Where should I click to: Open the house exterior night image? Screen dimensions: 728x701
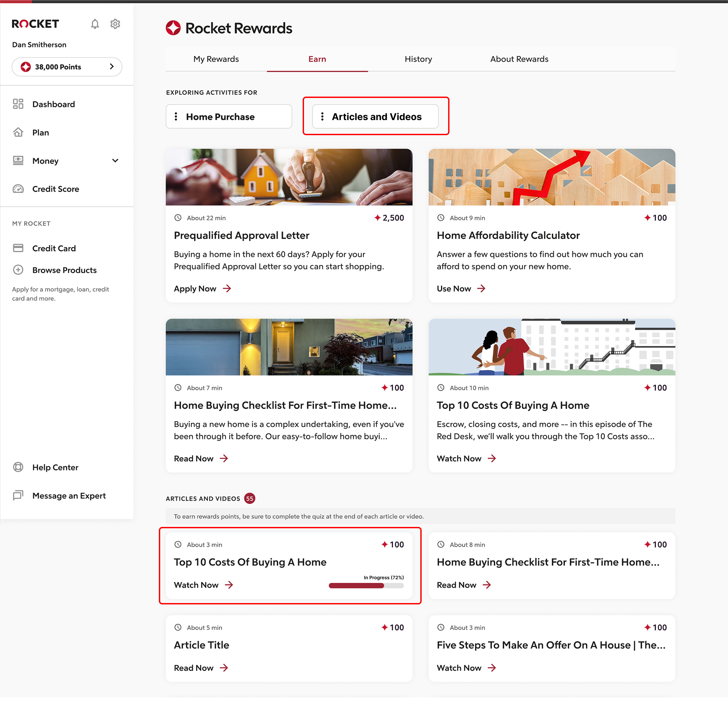click(x=289, y=347)
